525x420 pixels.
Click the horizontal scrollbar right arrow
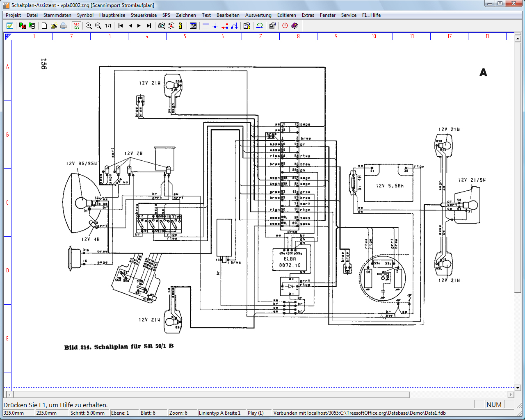pyautogui.click(x=511, y=395)
